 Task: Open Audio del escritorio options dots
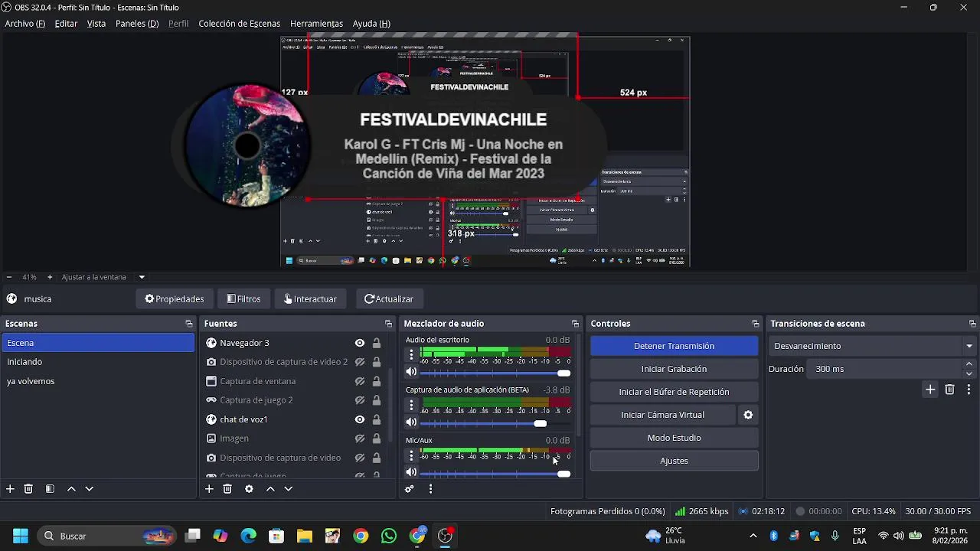[411, 355]
